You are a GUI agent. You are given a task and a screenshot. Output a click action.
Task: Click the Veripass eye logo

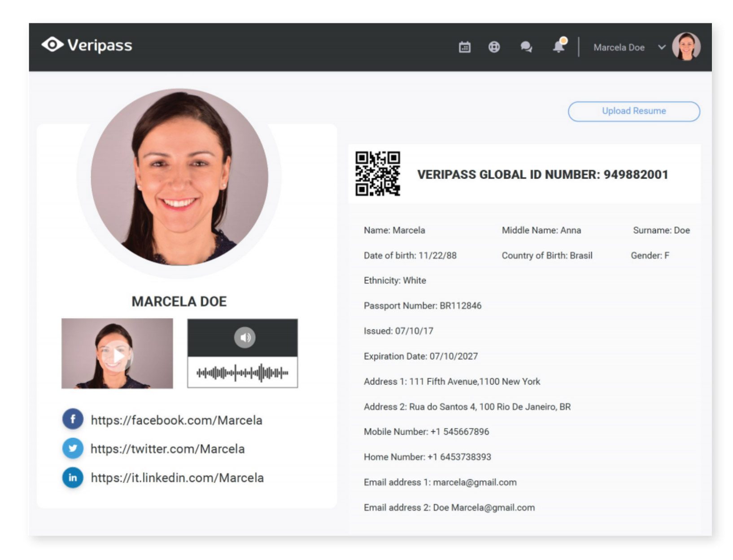pyautogui.click(x=52, y=45)
